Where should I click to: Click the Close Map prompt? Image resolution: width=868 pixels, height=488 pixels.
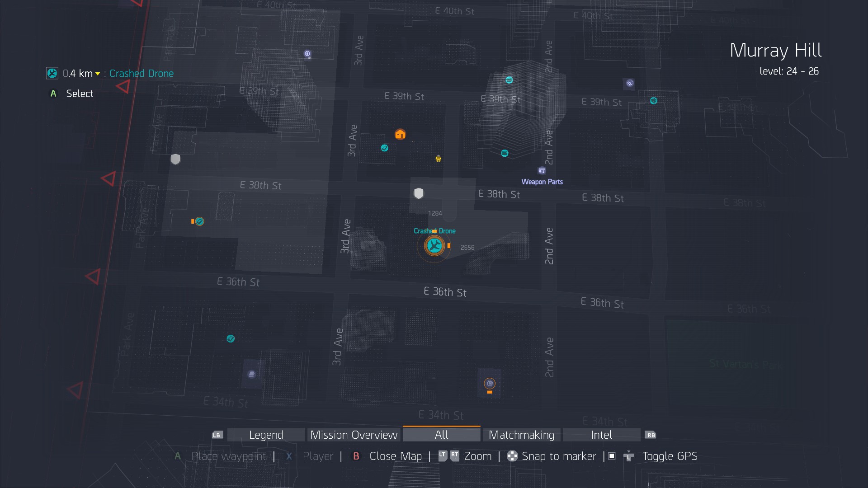coord(396,456)
